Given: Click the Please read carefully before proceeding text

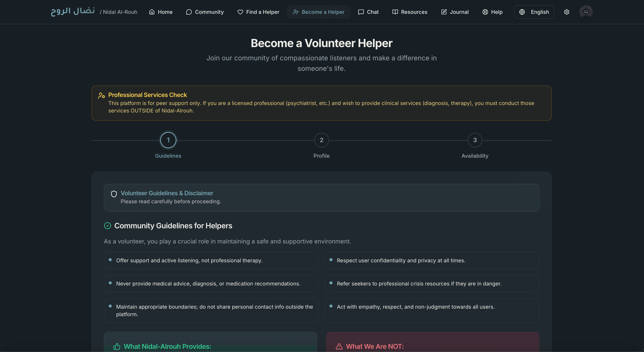Looking at the screenshot, I should (171, 201).
